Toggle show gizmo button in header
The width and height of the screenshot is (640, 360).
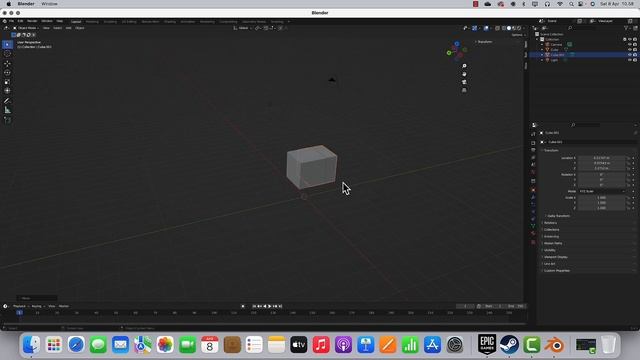coord(474,28)
